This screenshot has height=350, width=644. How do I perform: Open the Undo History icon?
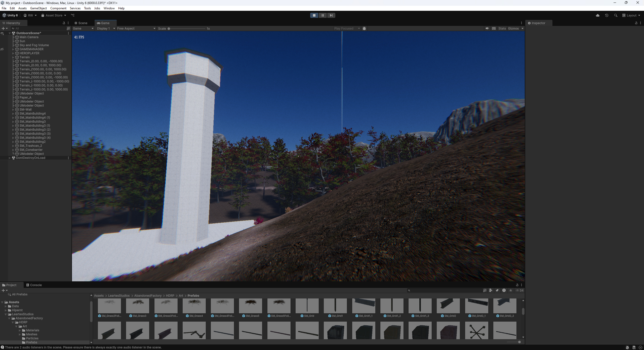(607, 15)
